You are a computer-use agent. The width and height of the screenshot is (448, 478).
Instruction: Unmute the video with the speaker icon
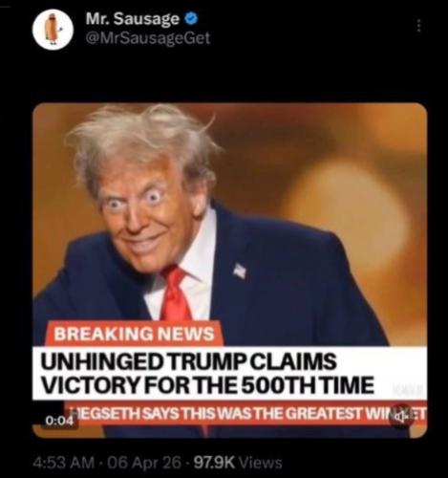400,416
